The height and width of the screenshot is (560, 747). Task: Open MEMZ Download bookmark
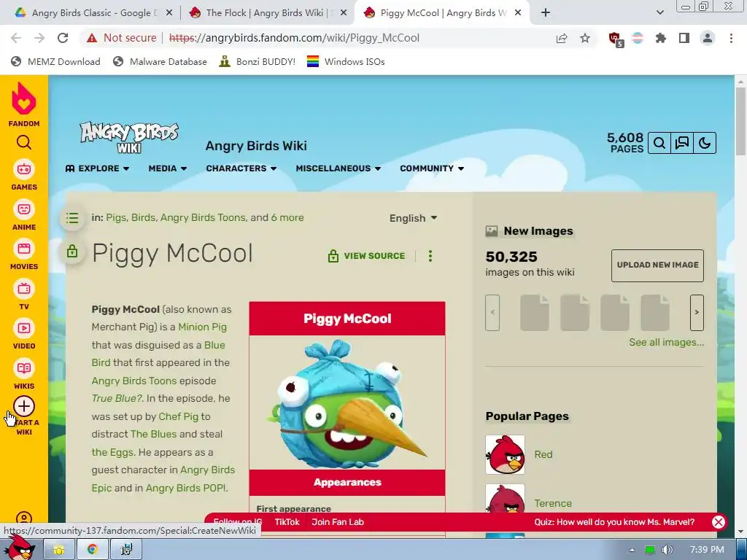(55, 62)
